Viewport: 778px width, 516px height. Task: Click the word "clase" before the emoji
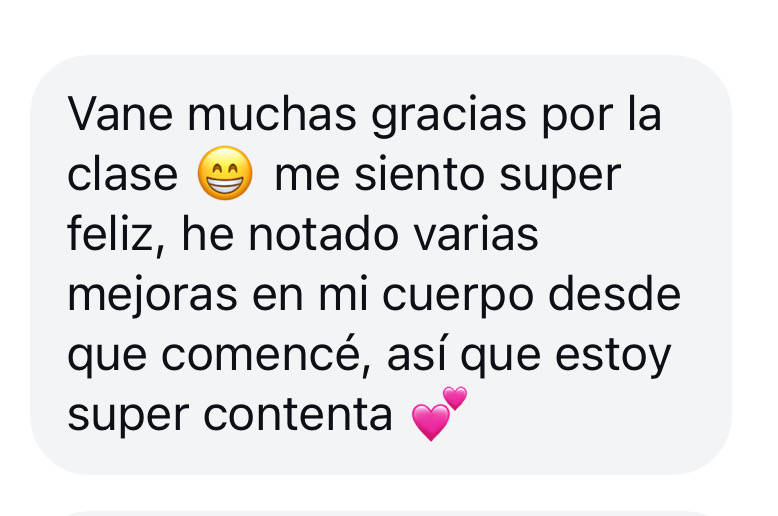pyautogui.click(x=123, y=175)
